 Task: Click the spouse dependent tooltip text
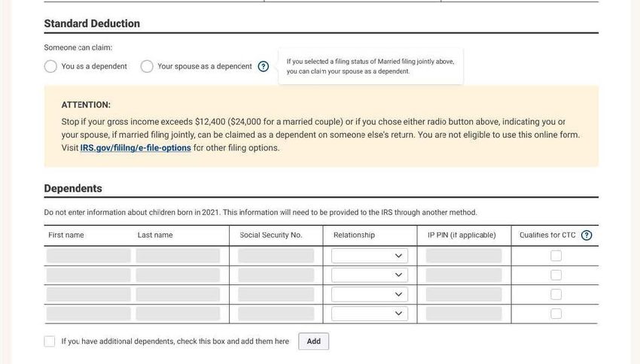[370, 66]
